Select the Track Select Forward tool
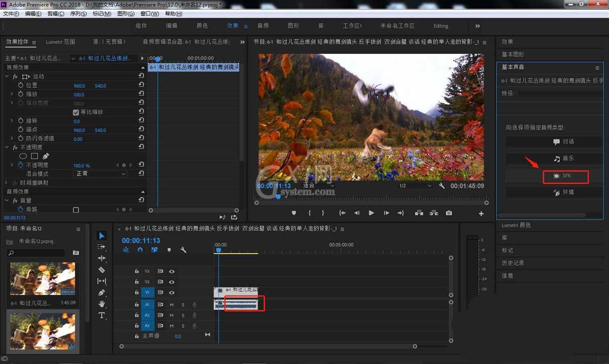 point(101,247)
